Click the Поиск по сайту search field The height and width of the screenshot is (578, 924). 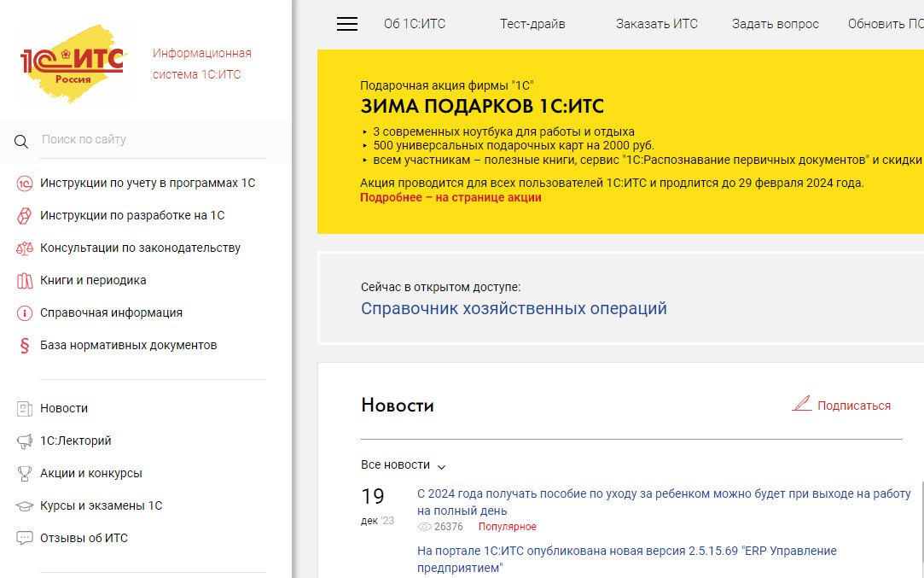tap(154, 140)
